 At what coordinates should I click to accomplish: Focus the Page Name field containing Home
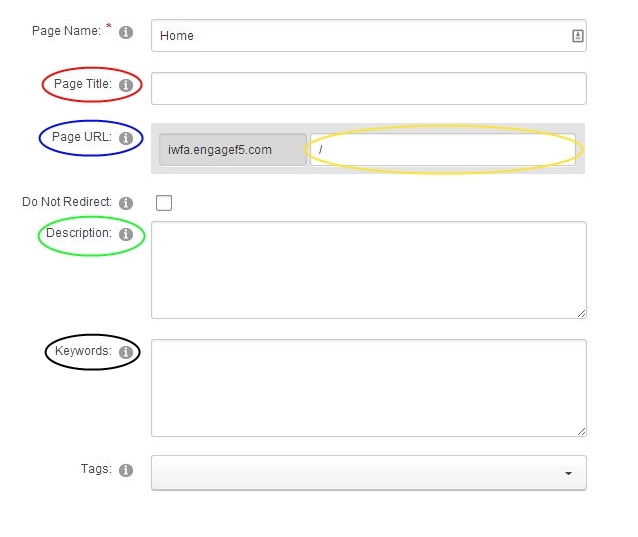[x=369, y=35]
